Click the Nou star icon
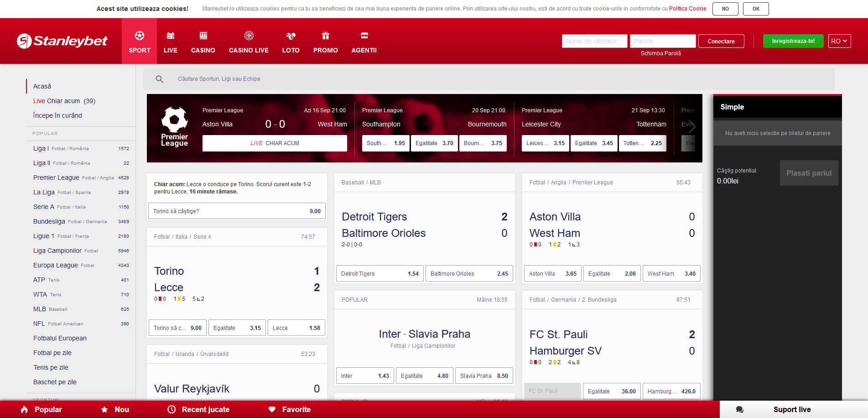The width and height of the screenshot is (868, 418). pos(104,409)
